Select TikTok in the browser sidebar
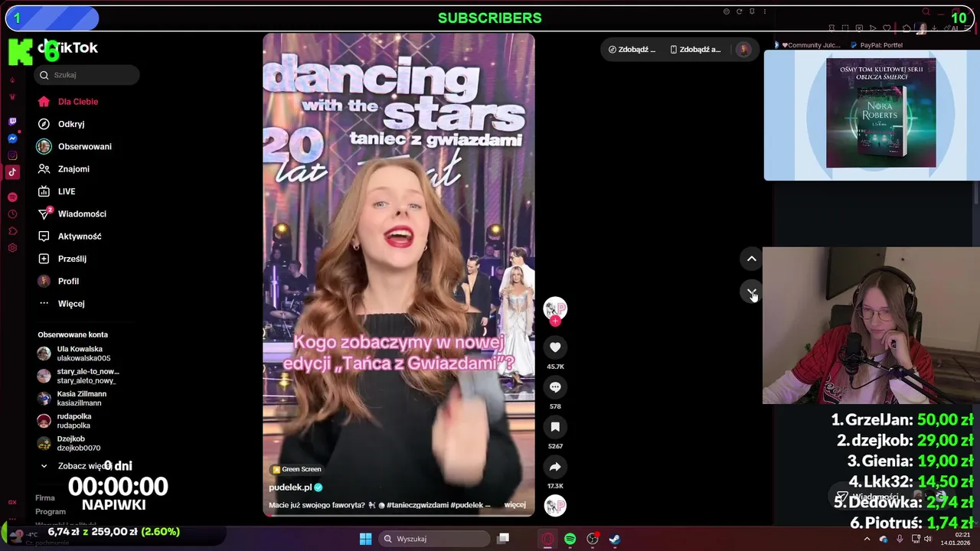The height and width of the screenshot is (551, 980). point(12,172)
